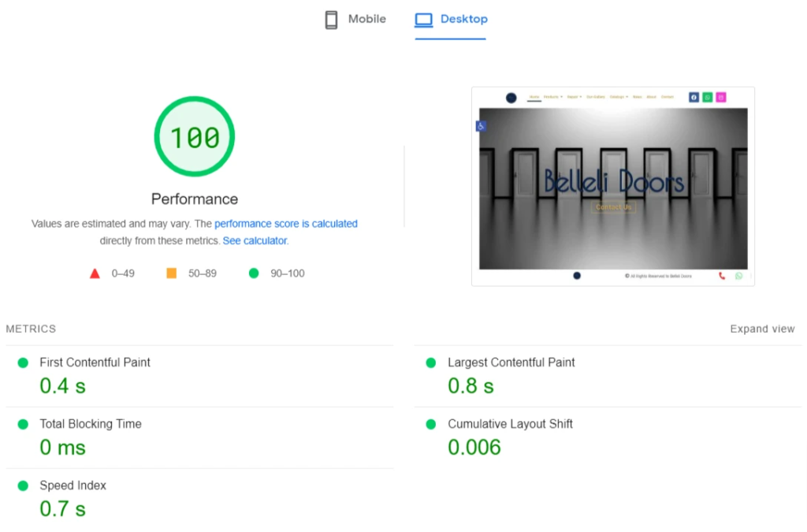Open the See calculator link
The width and height of the screenshot is (807, 532).
[255, 241]
